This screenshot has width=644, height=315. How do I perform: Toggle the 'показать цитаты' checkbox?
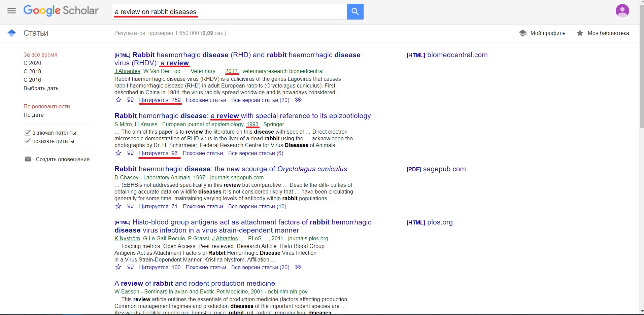tap(28, 141)
